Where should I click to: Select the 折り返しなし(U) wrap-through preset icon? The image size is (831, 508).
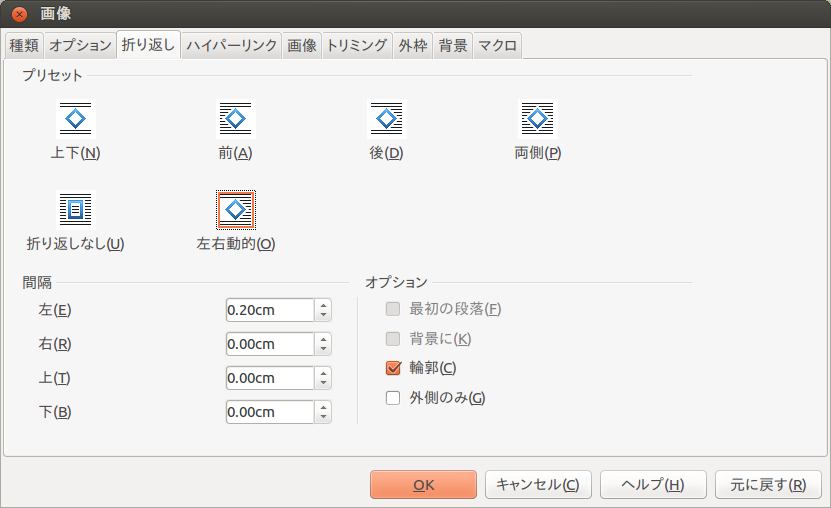75,210
